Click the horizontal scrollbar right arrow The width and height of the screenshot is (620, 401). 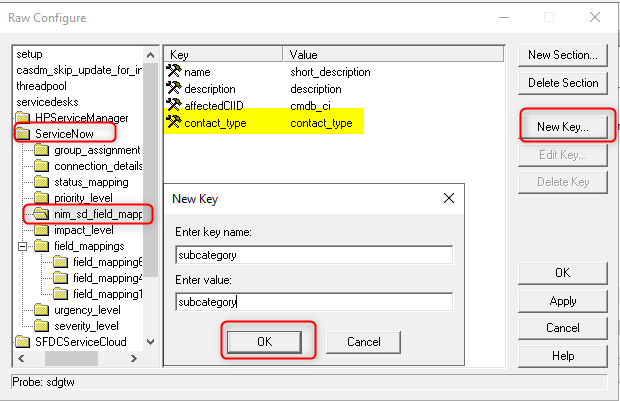coord(134,358)
